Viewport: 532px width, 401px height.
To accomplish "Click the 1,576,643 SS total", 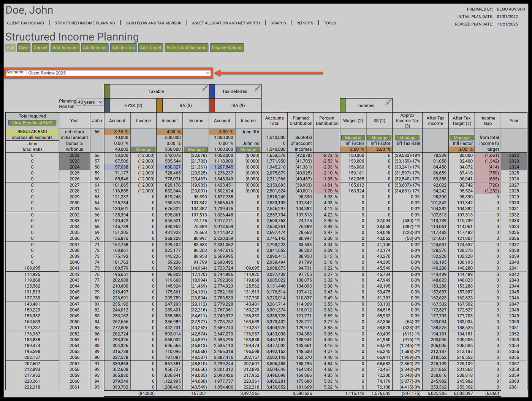I will click(381, 393).
